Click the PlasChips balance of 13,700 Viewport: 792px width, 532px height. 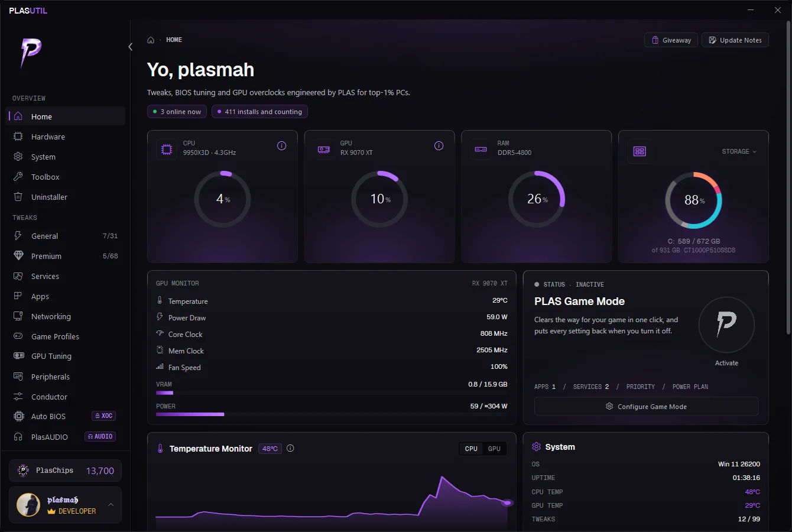click(100, 471)
